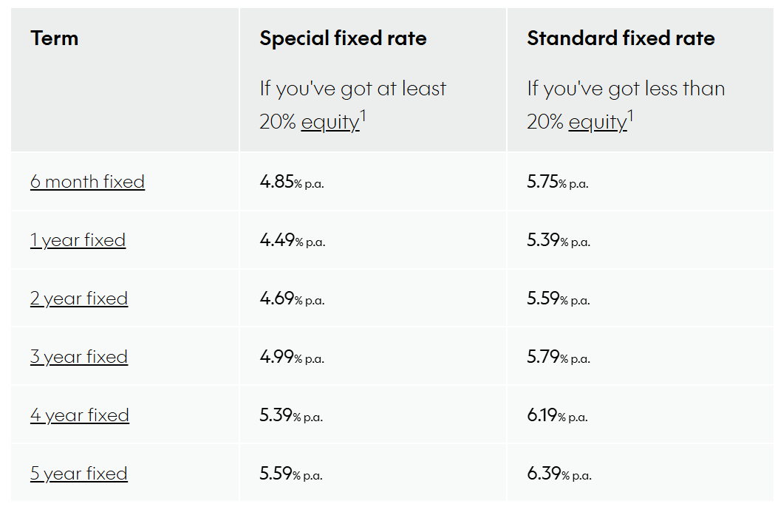The height and width of the screenshot is (532, 775).
Task: Select the 5.79% p.a. standard rate cell
Action: click(x=559, y=357)
